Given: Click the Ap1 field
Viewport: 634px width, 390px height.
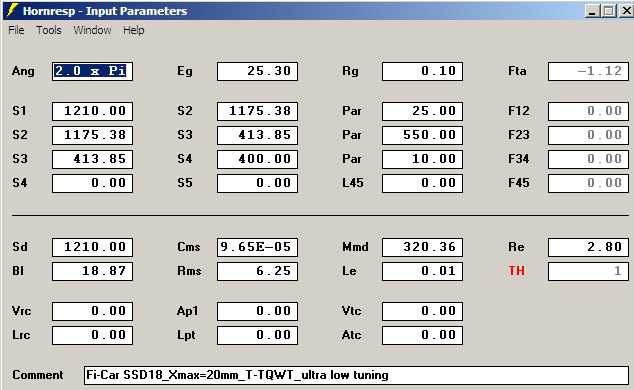Looking at the screenshot, I should point(257,311).
